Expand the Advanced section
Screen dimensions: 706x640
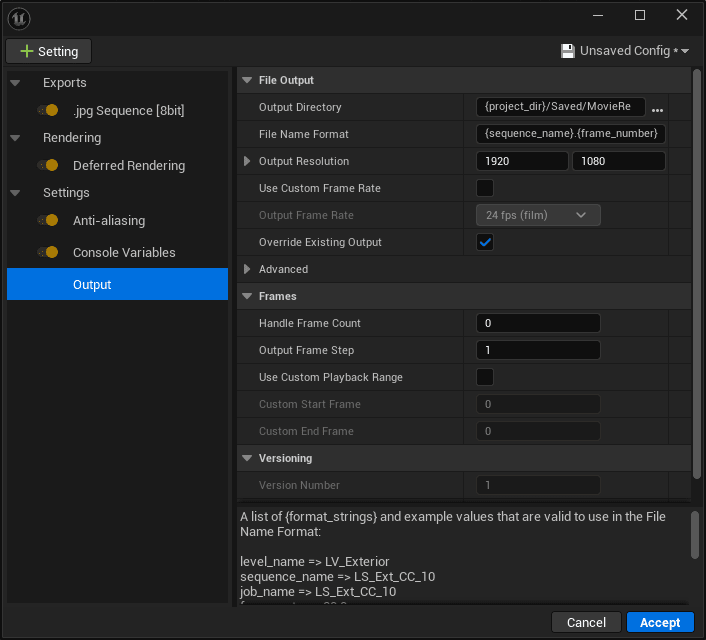coord(248,269)
